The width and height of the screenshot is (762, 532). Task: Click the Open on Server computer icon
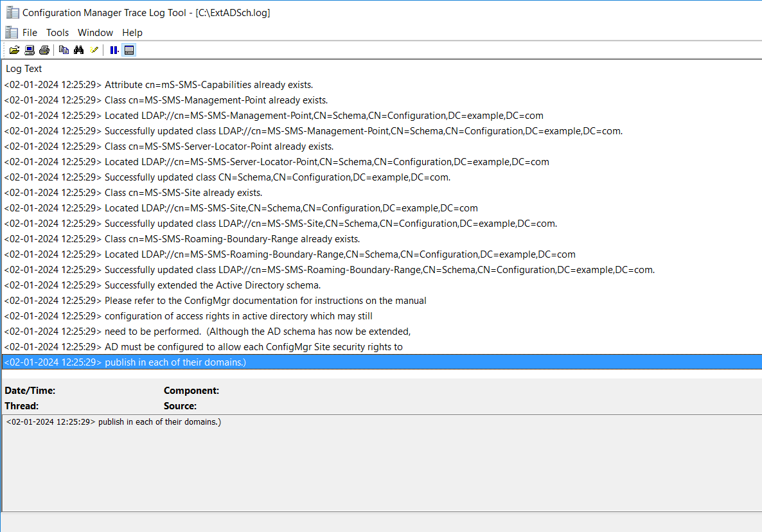point(30,50)
